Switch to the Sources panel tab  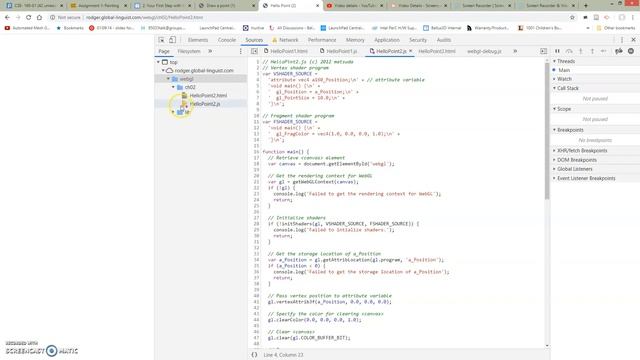point(254,40)
